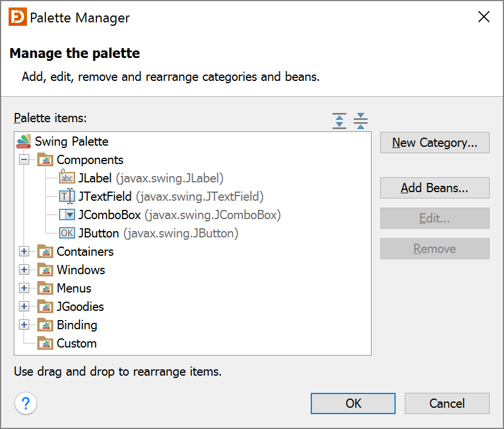This screenshot has height=429, width=504.
Task: Click the Add Beans button
Action: point(434,188)
